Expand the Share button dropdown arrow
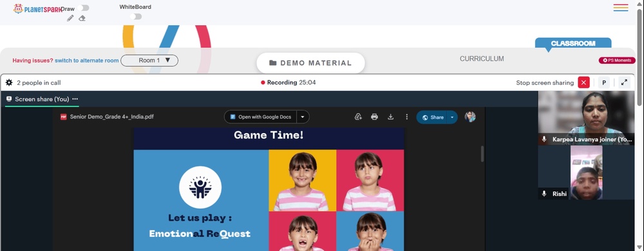This screenshot has width=644, height=251. tap(452, 117)
